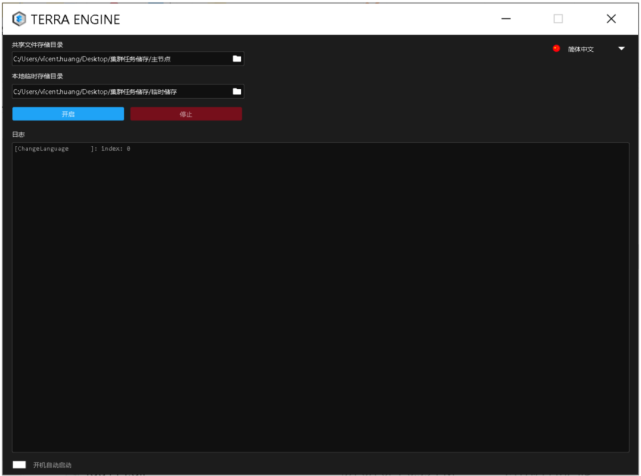Viewport: 641px width, 476px height.
Task: Click the China flag language icon
Action: point(557,48)
